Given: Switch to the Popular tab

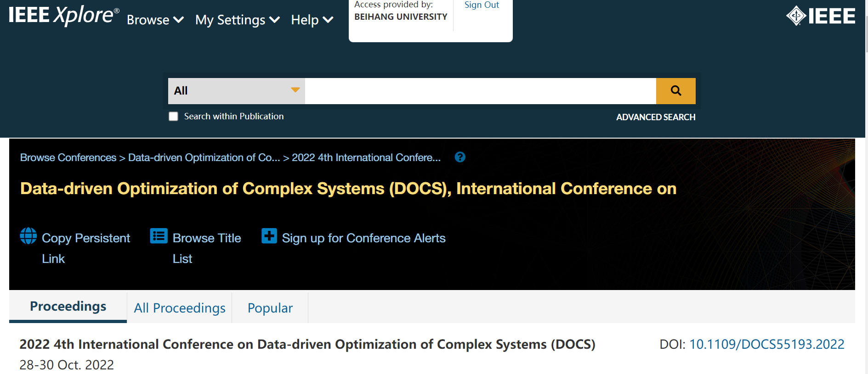Looking at the screenshot, I should (270, 308).
